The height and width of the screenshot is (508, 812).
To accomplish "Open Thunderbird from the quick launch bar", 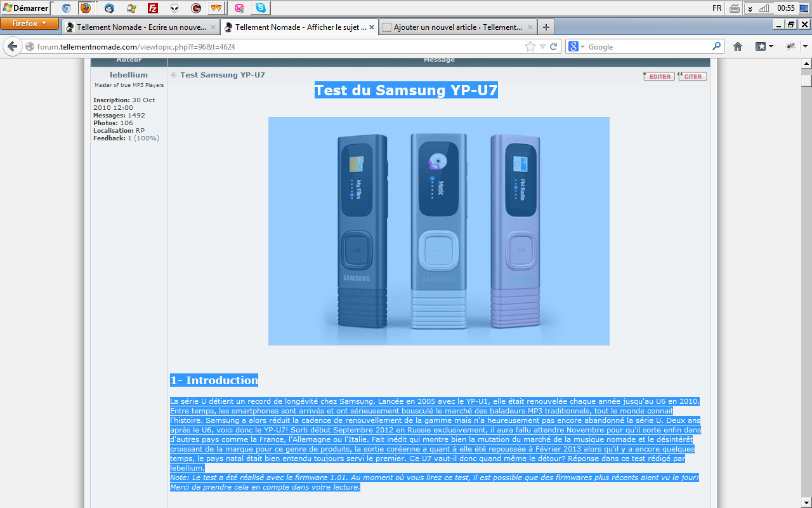I will tap(109, 8).
